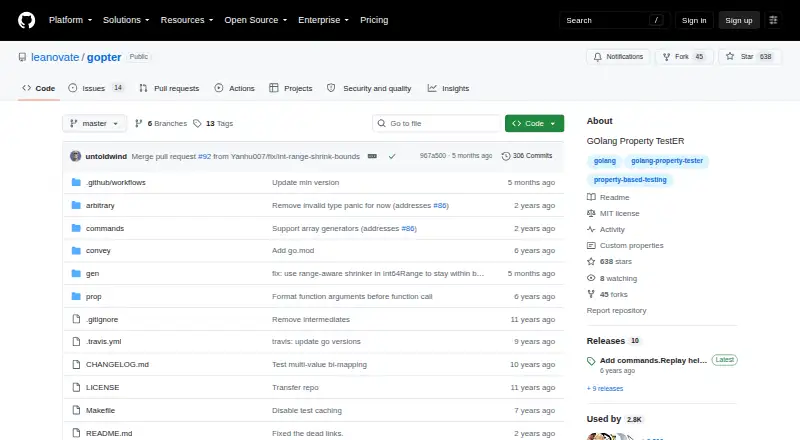The height and width of the screenshot is (440, 800).
Task: Switch to the Actions tab
Action: click(235, 88)
